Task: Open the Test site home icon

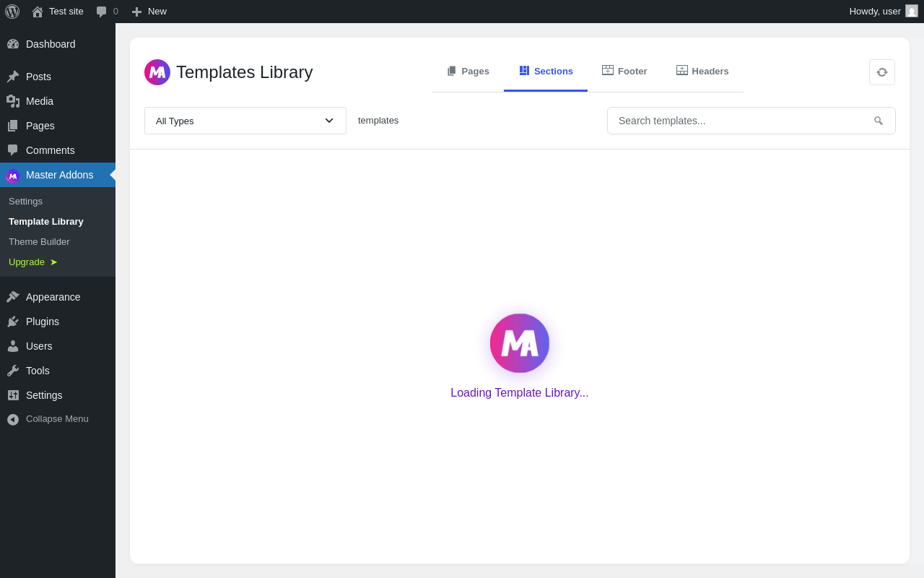Action: (x=38, y=12)
